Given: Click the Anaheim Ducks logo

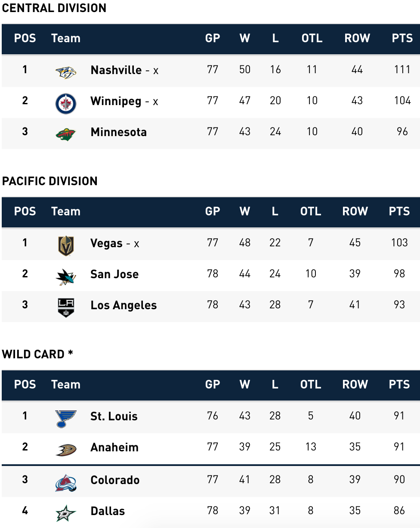Looking at the screenshot, I should 66,450.
